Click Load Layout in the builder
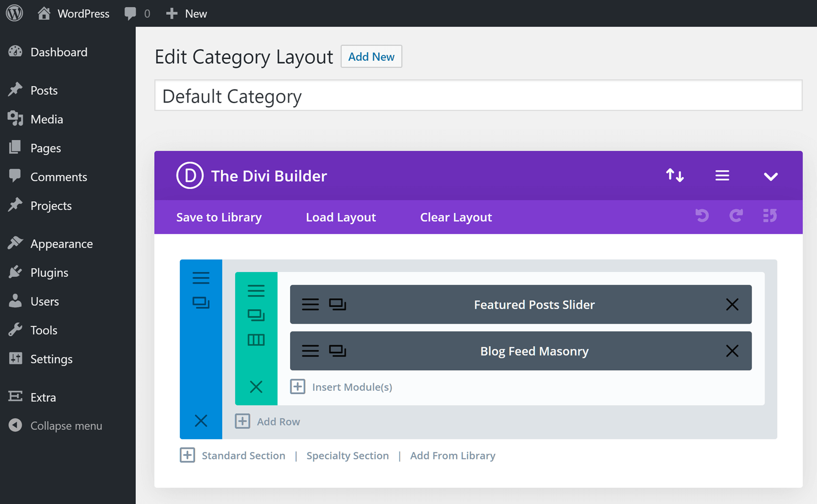Screen dimensions: 817x504 point(341,218)
